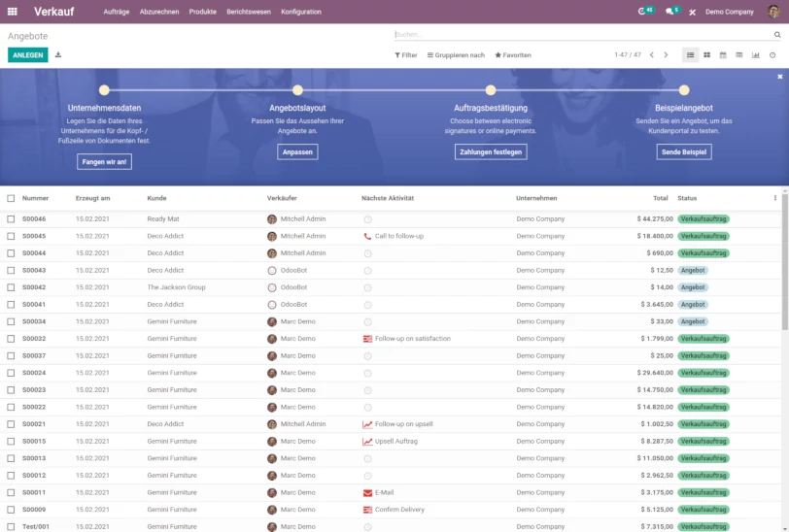Image resolution: width=789 pixels, height=532 pixels.
Task: Open the Favoriten dropdown
Action: [x=513, y=54]
